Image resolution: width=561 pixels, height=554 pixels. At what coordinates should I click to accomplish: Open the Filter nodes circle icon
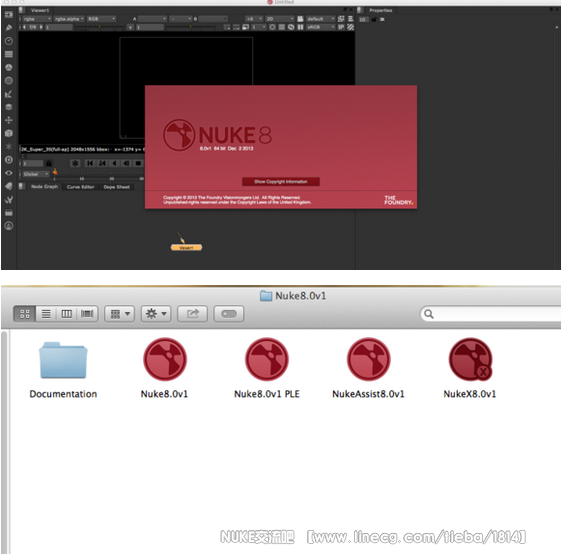coord(9,81)
